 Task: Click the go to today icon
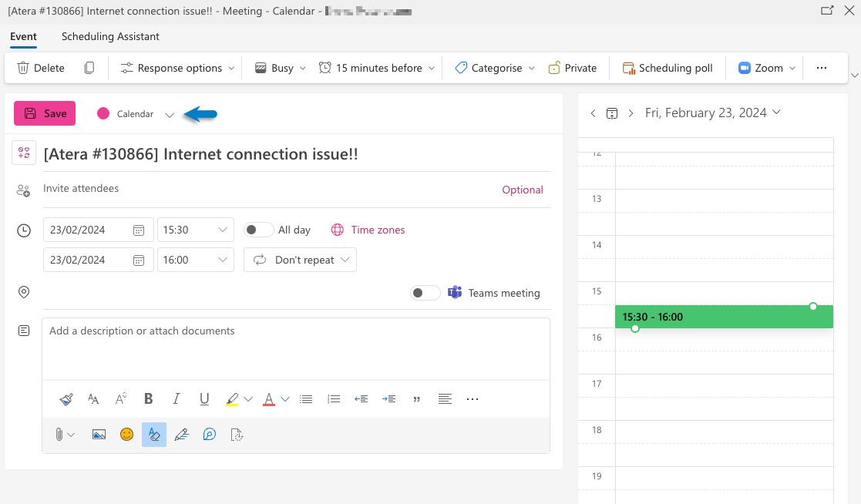[x=612, y=113]
